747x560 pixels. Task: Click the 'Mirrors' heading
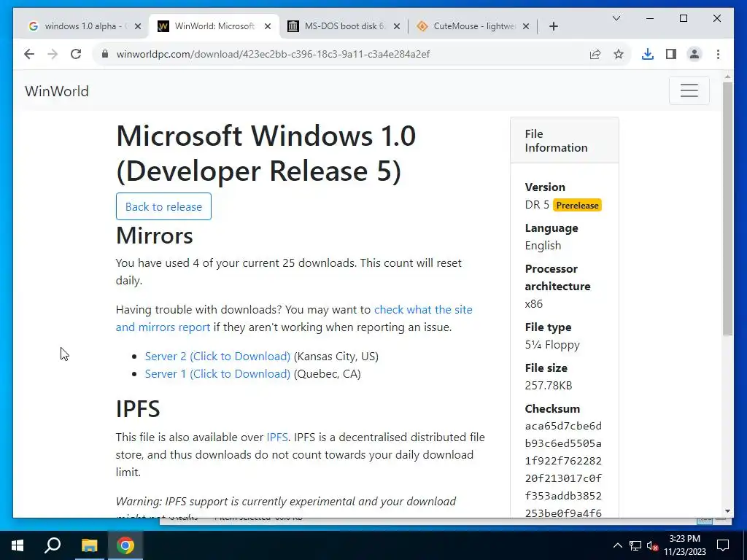point(155,236)
